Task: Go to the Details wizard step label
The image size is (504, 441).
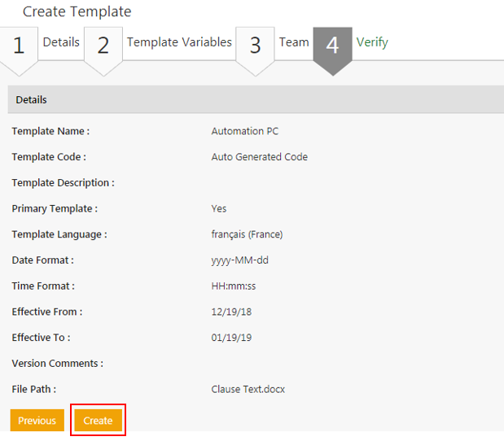Action: 61,42
